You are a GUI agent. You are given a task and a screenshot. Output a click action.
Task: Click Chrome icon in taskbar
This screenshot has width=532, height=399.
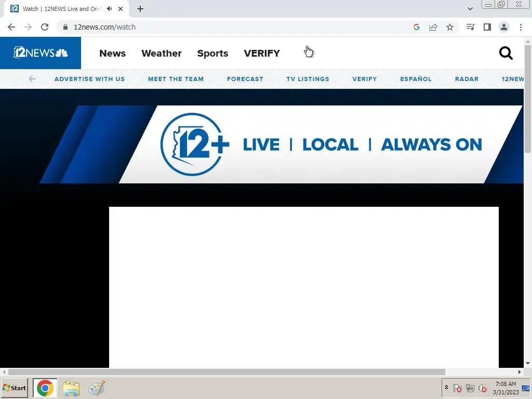pyautogui.click(x=45, y=388)
